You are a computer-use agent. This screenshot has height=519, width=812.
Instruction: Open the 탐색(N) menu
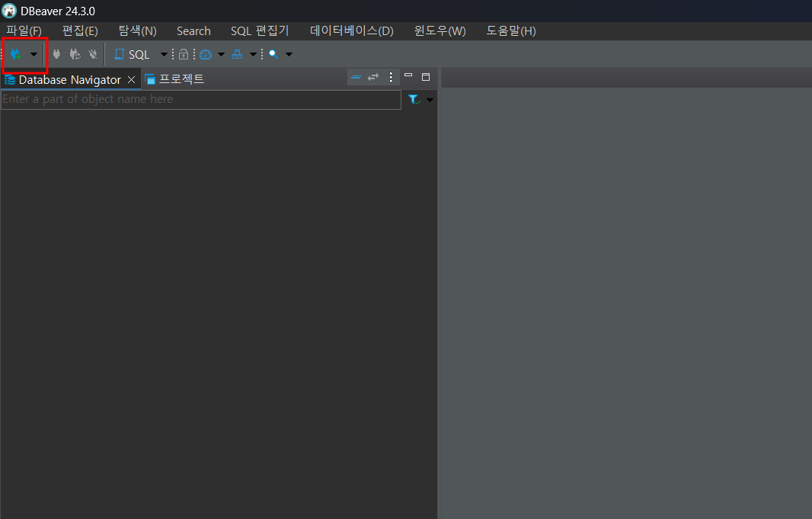click(137, 31)
